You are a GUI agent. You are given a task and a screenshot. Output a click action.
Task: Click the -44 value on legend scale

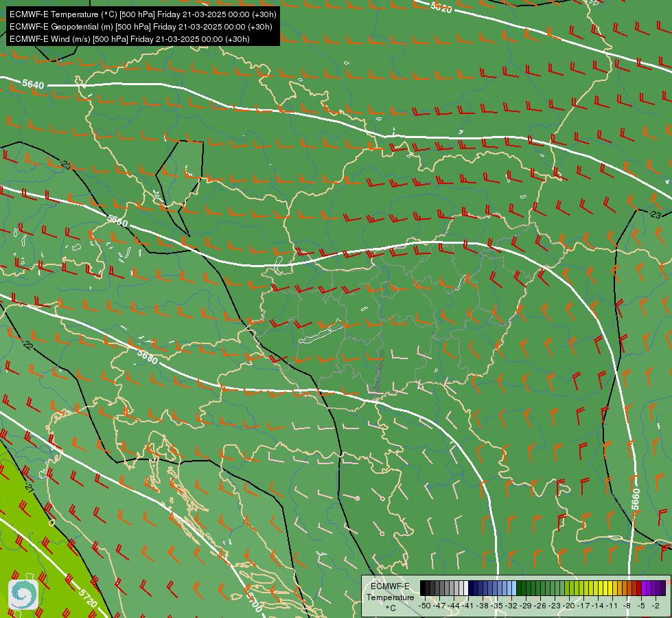(x=454, y=606)
